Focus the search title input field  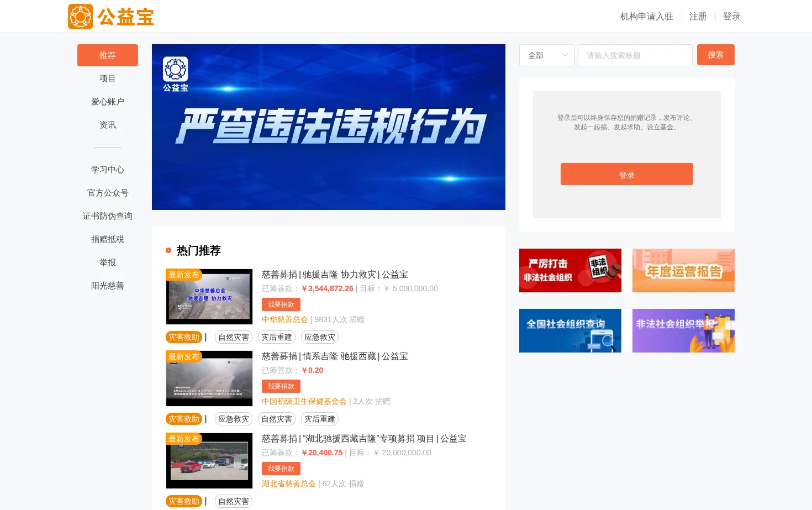coord(635,55)
